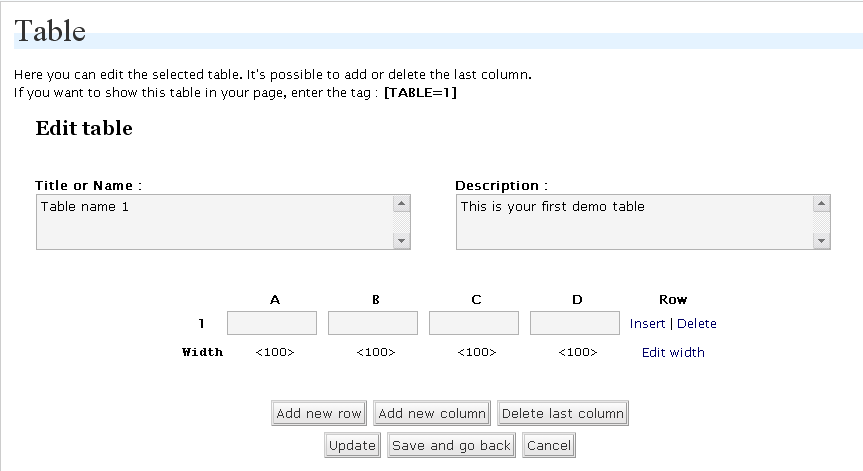Click Save and go back
This screenshot has width=863, height=471.
[x=451, y=446]
